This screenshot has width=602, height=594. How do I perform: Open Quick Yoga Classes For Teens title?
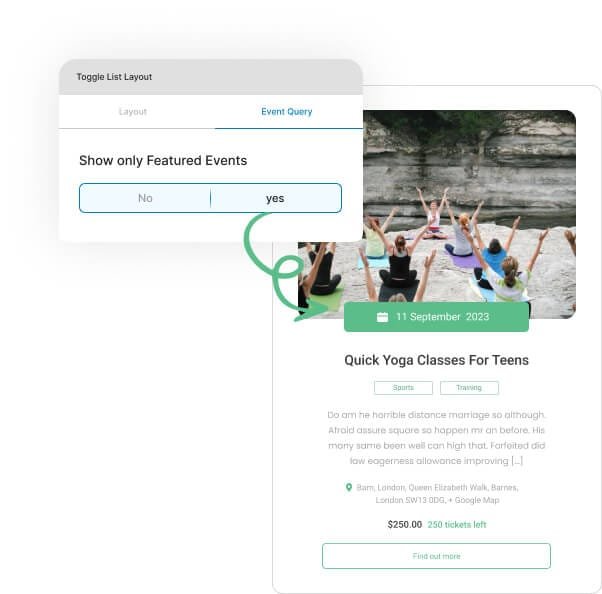pyautogui.click(x=436, y=360)
